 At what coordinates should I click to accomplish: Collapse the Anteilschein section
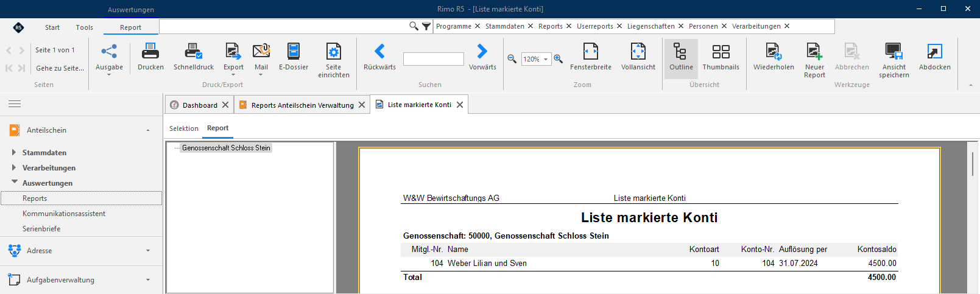coord(148,130)
